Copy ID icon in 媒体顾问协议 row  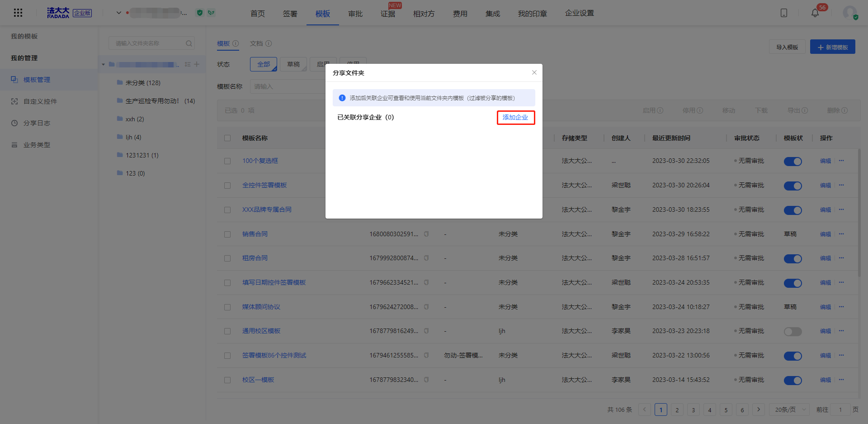426,307
